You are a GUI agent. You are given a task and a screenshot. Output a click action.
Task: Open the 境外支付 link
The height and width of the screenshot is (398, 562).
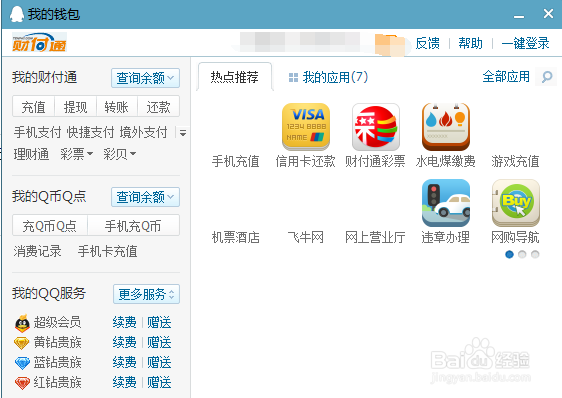point(143,133)
